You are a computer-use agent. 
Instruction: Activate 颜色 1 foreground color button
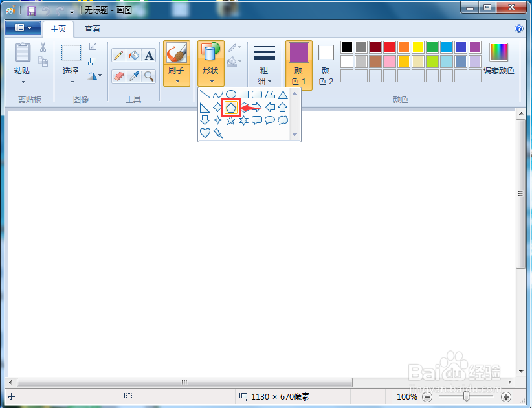tap(299, 65)
